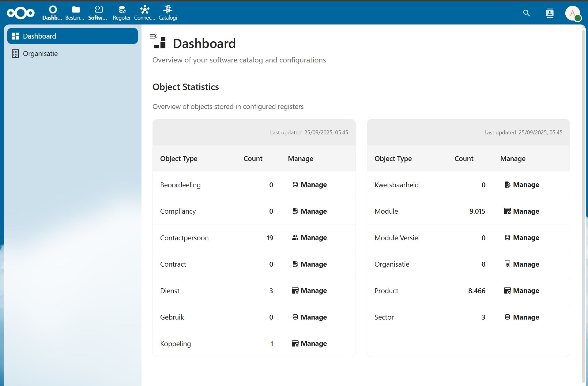Open the unified search

[x=526, y=13]
